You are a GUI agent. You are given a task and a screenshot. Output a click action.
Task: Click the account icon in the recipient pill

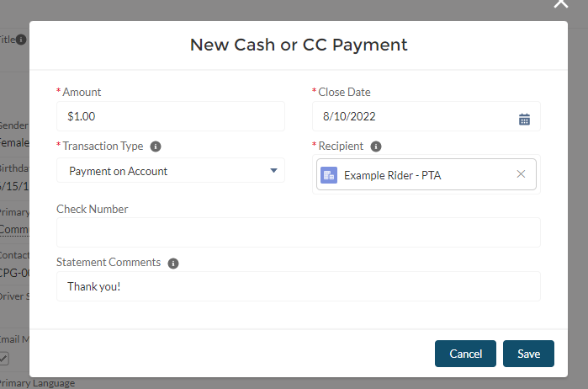[x=329, y=174]
